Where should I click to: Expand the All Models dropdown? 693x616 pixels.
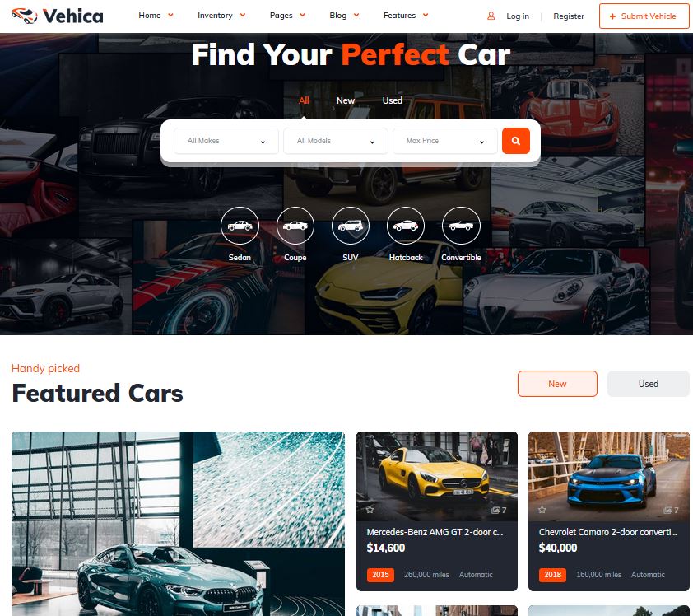(x=336, y=141)
